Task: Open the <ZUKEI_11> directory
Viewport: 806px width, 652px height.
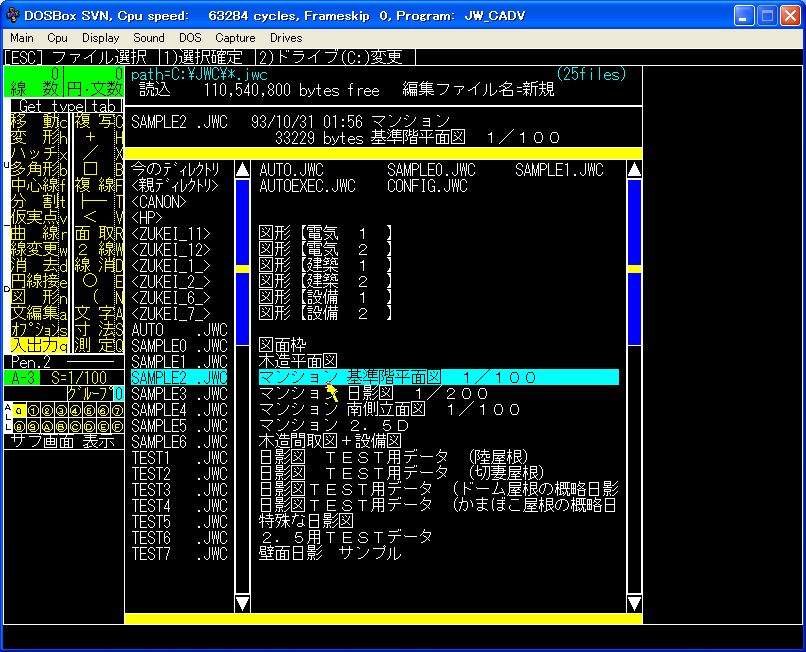Action: pyautogui.click(x=171, y=233)
